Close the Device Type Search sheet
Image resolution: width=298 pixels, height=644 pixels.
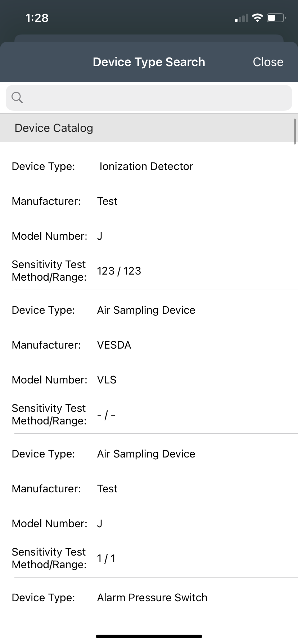[268, 62]
